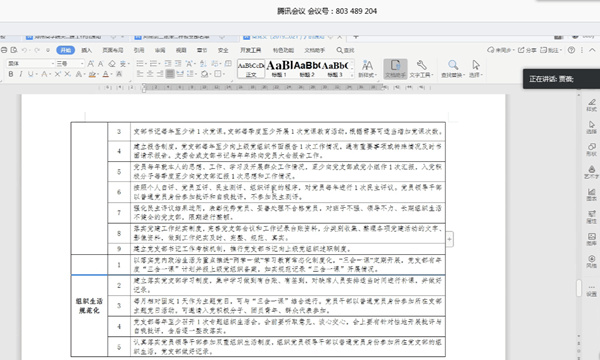Open the 文字工具 text tools button

pos(421,69)
